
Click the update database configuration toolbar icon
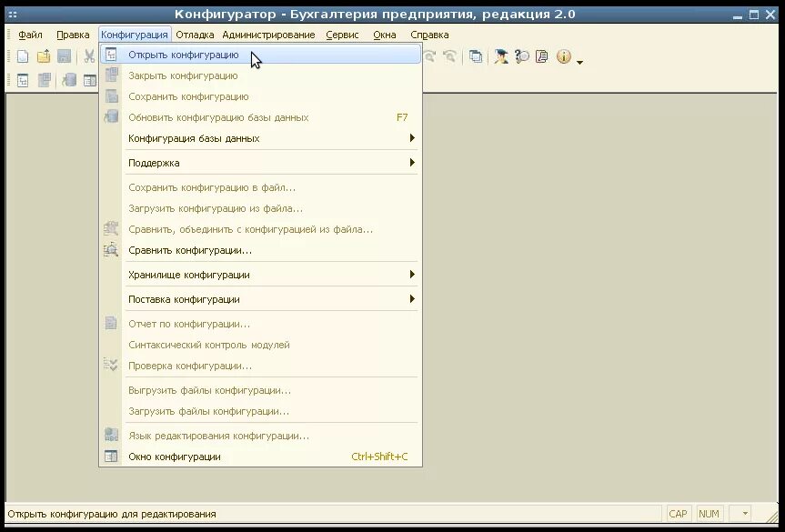pos(69,80)
